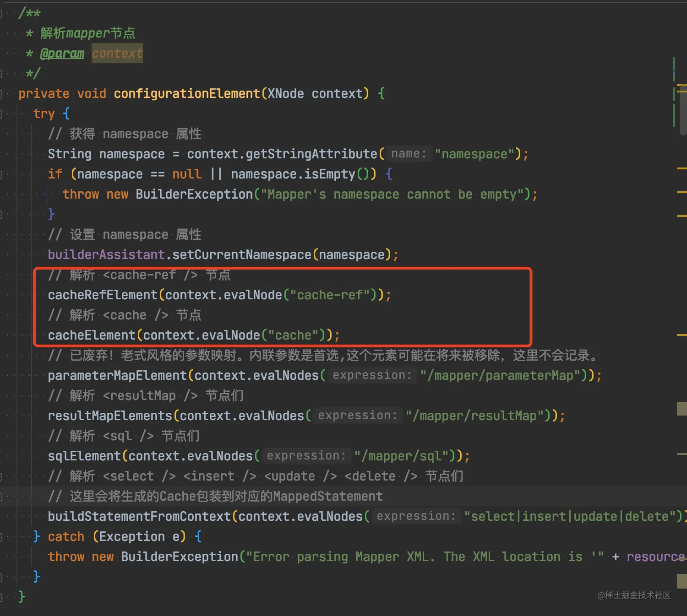687x616 pixels.
Task: Collapse the try block fold marker
Action: coord(1,114)
